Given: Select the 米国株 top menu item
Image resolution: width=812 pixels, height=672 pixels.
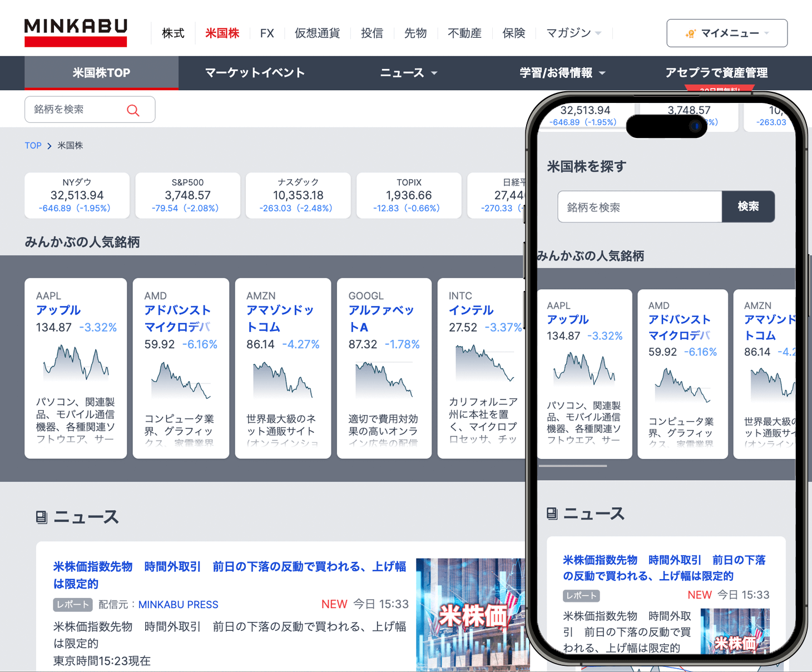Looking at the screenshot, I should coord(222,33).
